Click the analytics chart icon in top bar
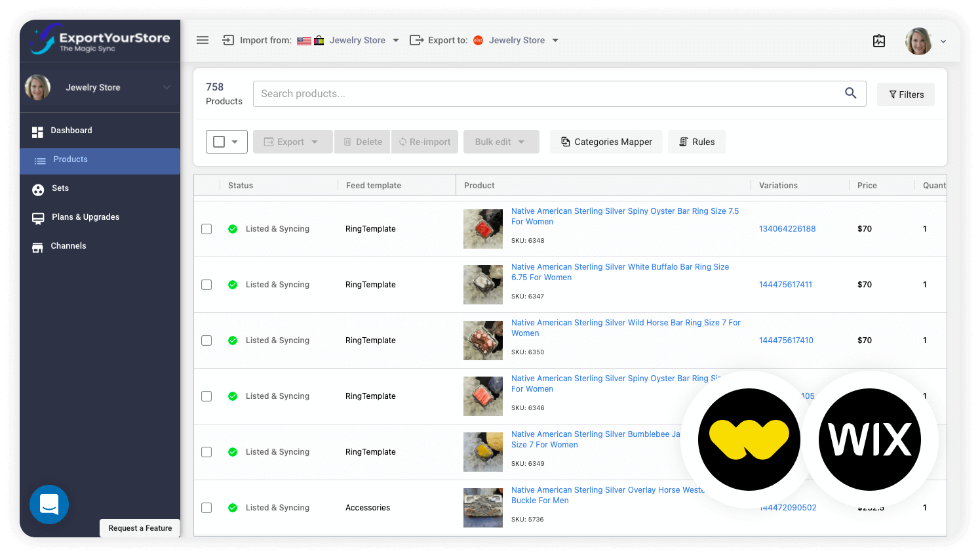Screen dimensions: 980x557 point(879,41)
